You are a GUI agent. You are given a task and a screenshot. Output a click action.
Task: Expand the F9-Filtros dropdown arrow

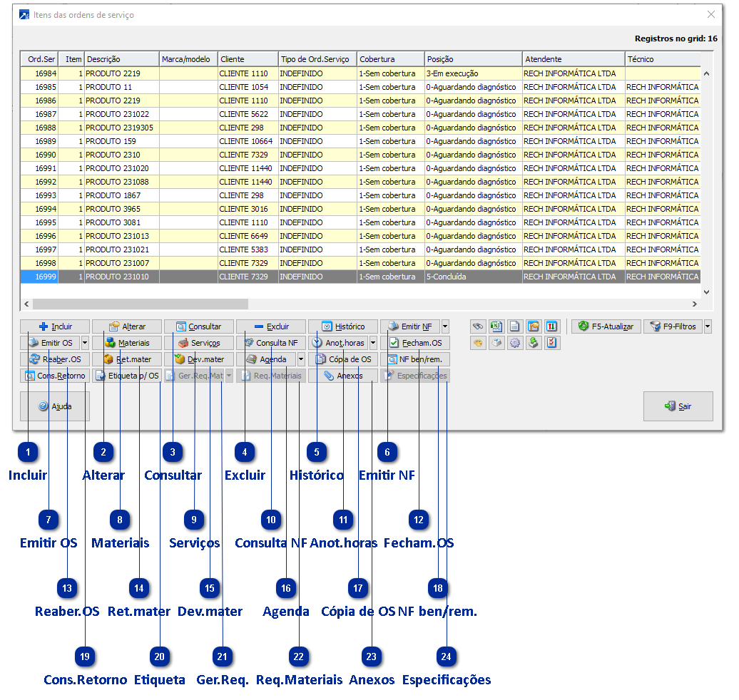pos(708,326)
